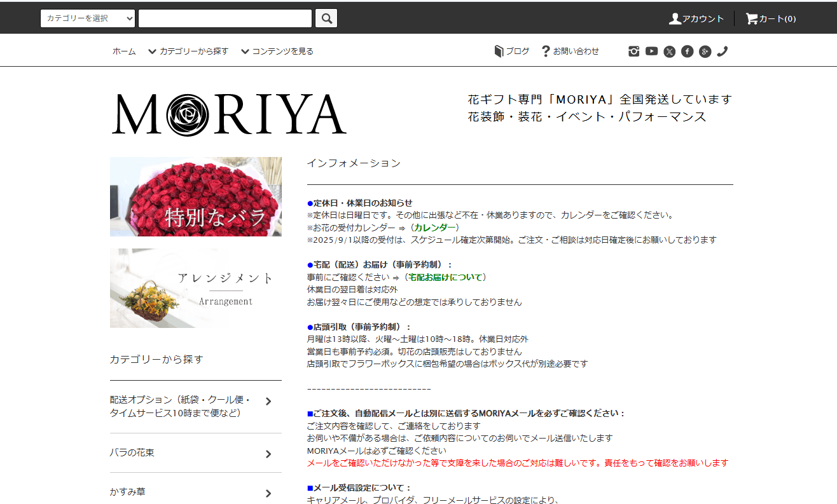Screen dimensions: 837x504
Task: Open the YouTube icon
Action: (651, 51)
